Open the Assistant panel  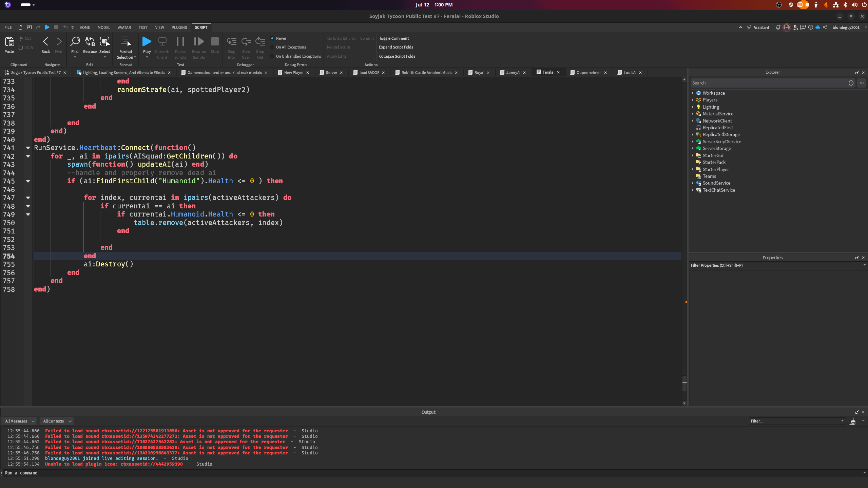coord(758,27)
